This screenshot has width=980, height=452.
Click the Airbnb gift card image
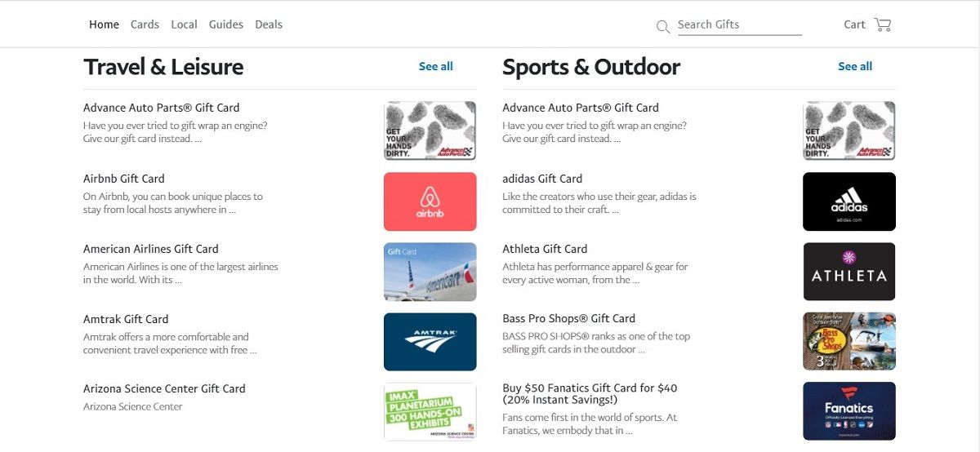(430, 202)
